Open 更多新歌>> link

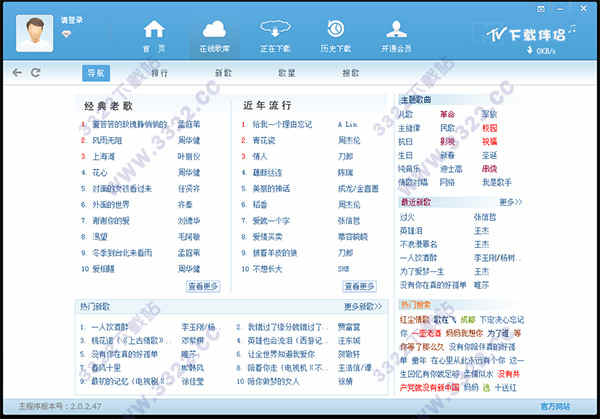pyautogui.click(x=363, y=307)
